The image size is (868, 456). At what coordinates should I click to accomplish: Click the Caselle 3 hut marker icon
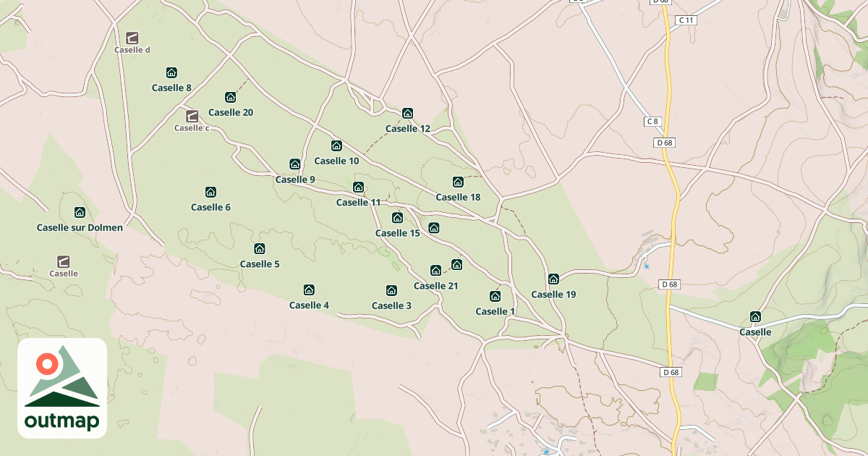[x=391, y=290]
